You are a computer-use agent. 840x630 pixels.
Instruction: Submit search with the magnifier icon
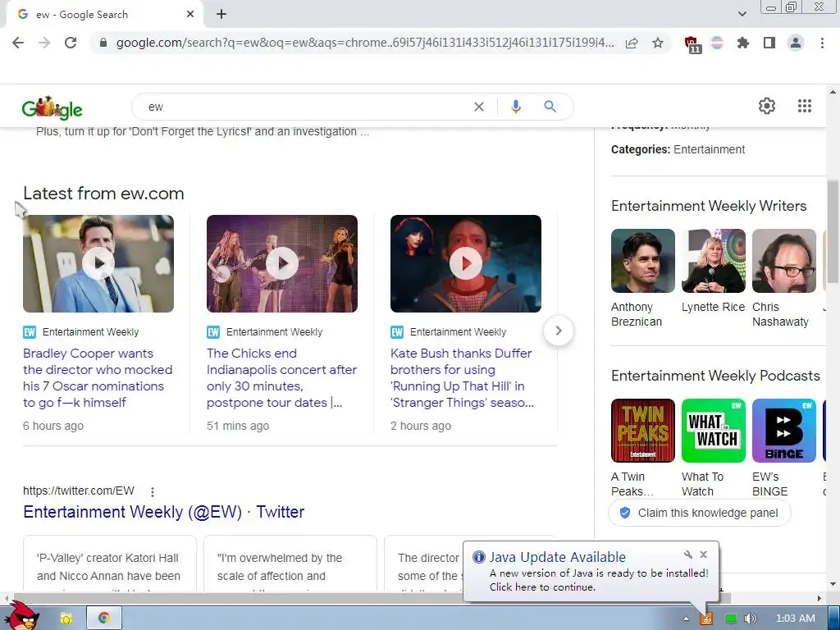coord(550,107)
